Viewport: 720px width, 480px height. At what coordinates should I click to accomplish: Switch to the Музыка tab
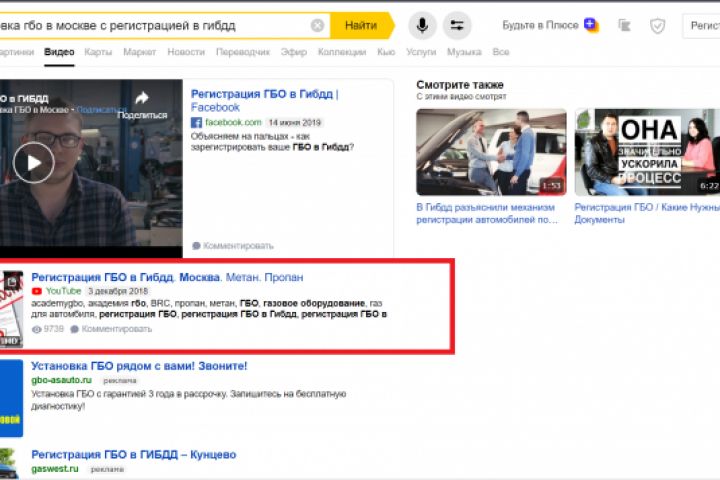click(464, 52)
